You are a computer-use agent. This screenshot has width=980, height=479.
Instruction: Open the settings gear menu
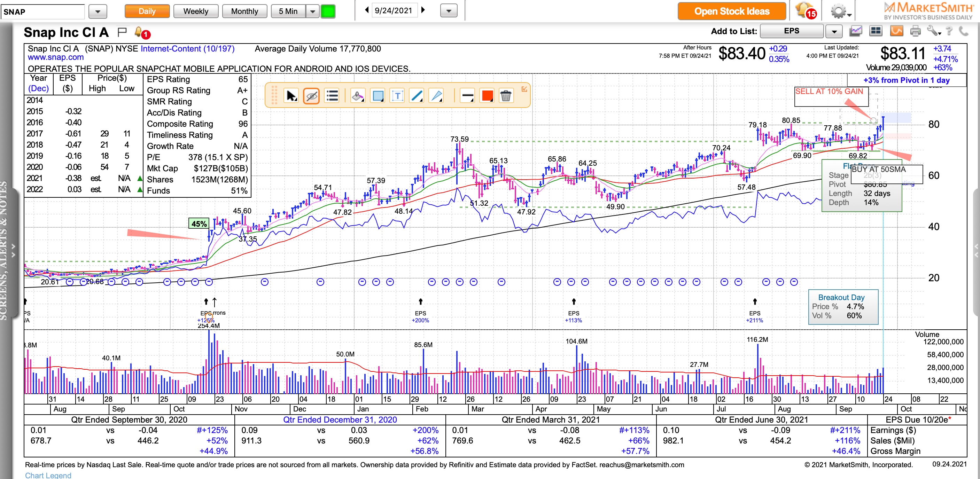point(840,11)
